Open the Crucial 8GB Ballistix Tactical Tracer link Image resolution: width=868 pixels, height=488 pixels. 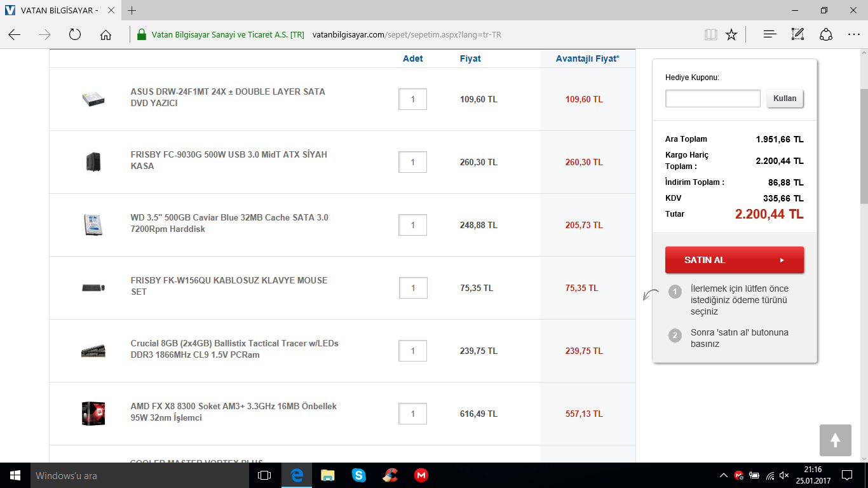234,349
